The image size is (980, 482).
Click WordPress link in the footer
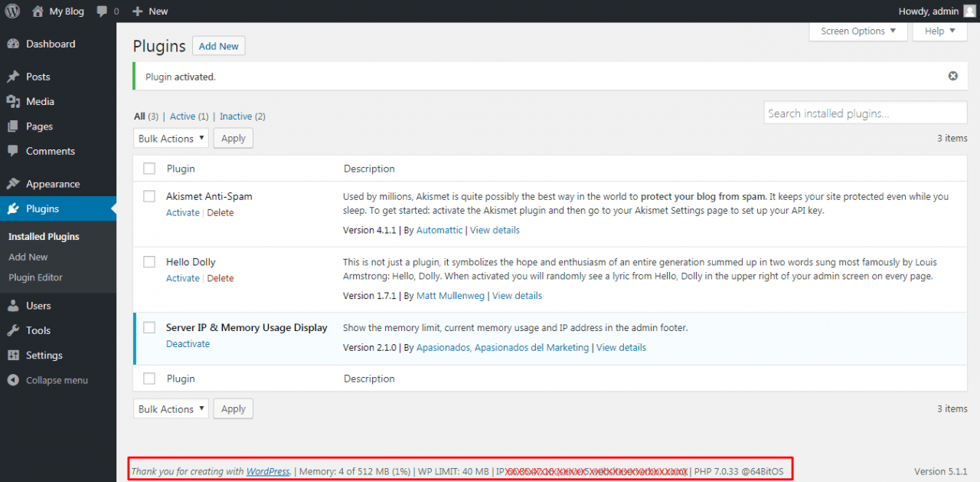click(x=268, y=471)
